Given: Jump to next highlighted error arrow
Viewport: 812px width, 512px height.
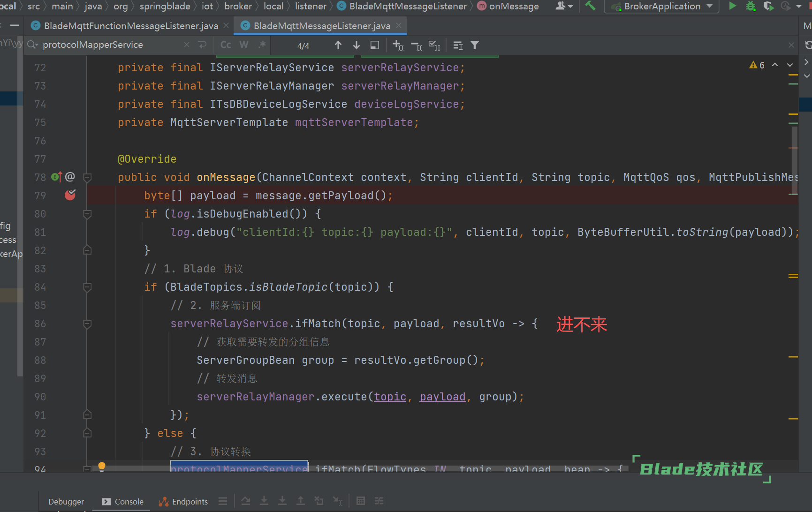Looking at the screenshot, I should point(790,65).
